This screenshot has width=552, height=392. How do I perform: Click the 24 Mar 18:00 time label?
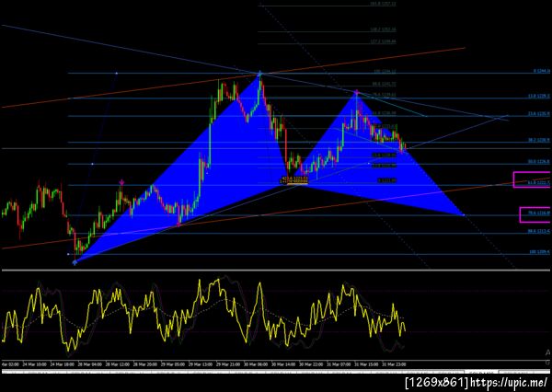point(62,364)
